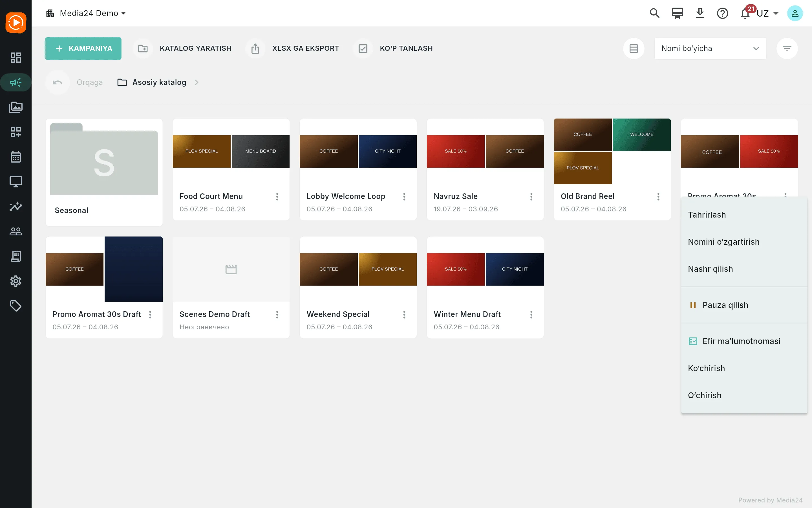Open notifications bell with 21 badge
The image size is (812, 508).
[745, 13]
